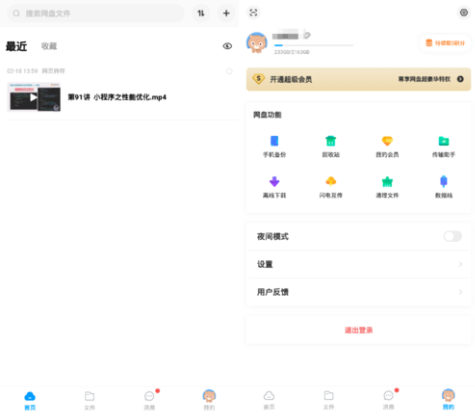
Task: Click the storage usage progress bar
Action: pos(313,45)
